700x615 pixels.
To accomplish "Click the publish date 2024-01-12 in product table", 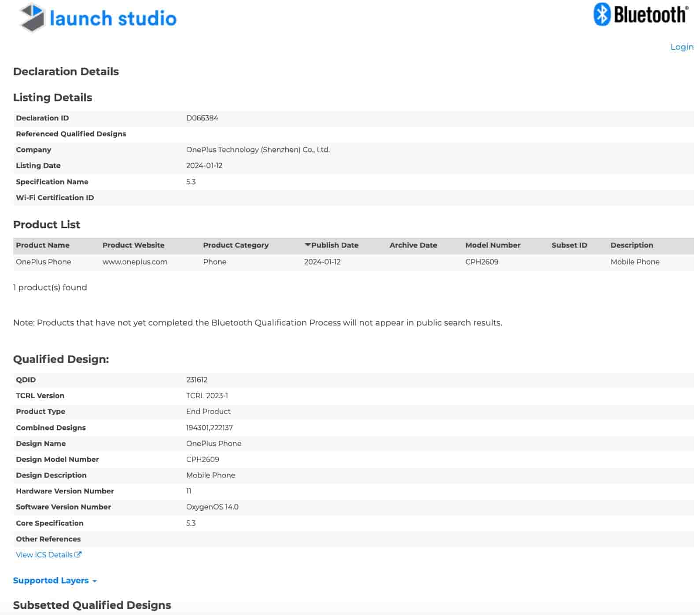I will click(322, 262).
